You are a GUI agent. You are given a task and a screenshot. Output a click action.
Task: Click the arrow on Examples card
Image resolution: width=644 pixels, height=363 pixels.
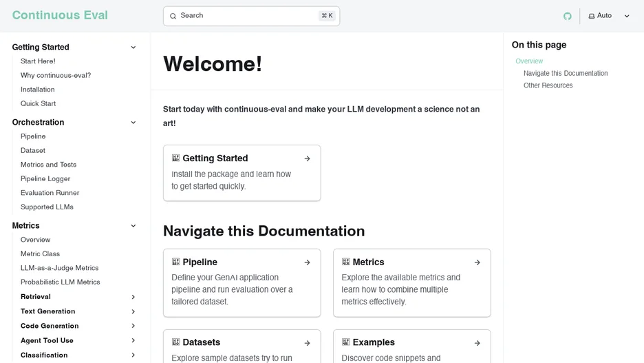[477, 343]
